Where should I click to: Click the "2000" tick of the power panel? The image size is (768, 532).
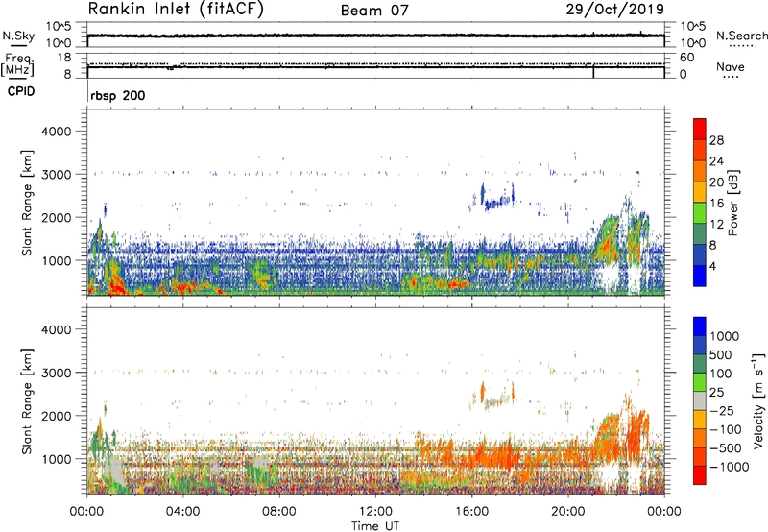tap(56, 217)
